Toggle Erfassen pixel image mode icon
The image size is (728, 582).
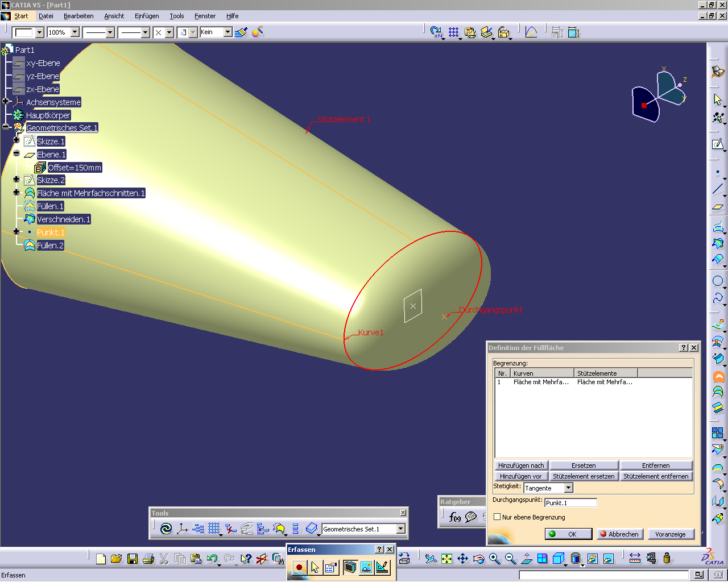coord(366,567)
